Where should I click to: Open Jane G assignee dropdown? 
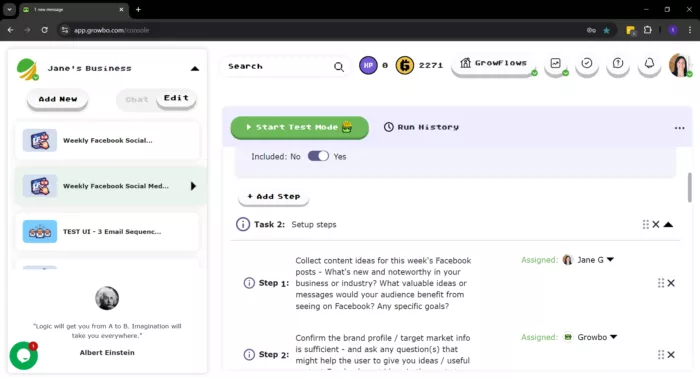point(610,259)
